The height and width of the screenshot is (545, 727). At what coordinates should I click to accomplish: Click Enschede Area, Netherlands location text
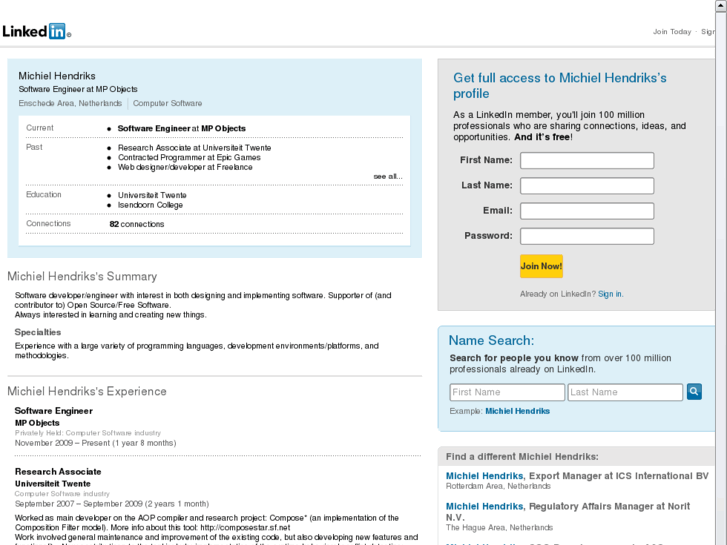click(70, 103)
